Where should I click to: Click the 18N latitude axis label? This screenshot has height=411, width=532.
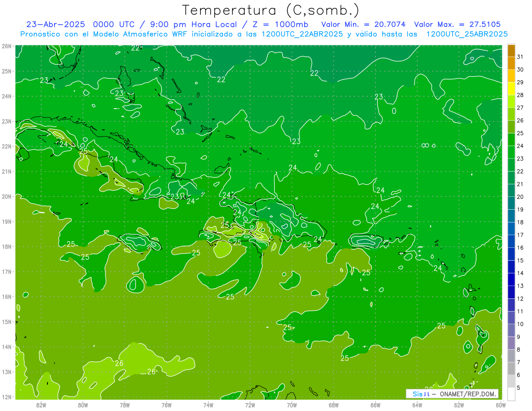(7, 247)
